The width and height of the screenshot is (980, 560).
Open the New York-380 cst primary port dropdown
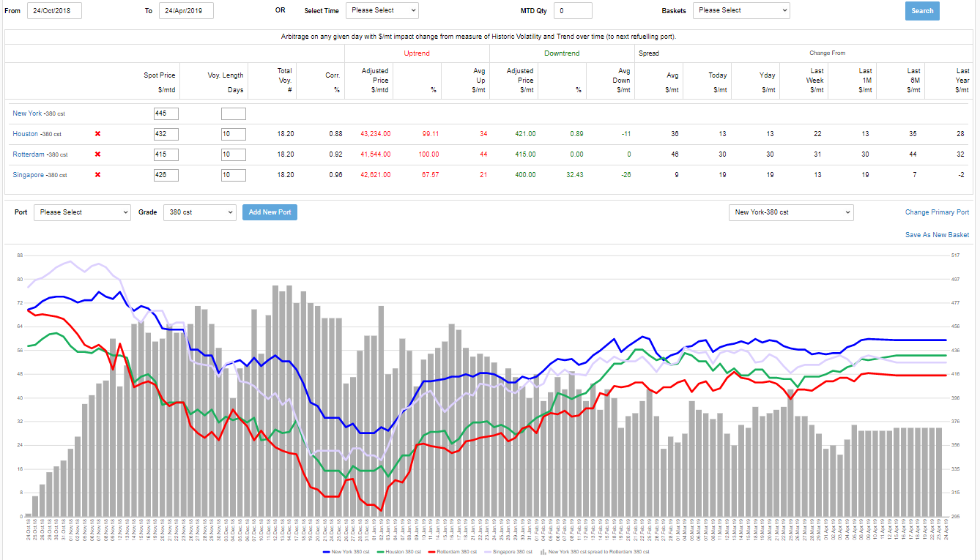[x=791, y=212]
